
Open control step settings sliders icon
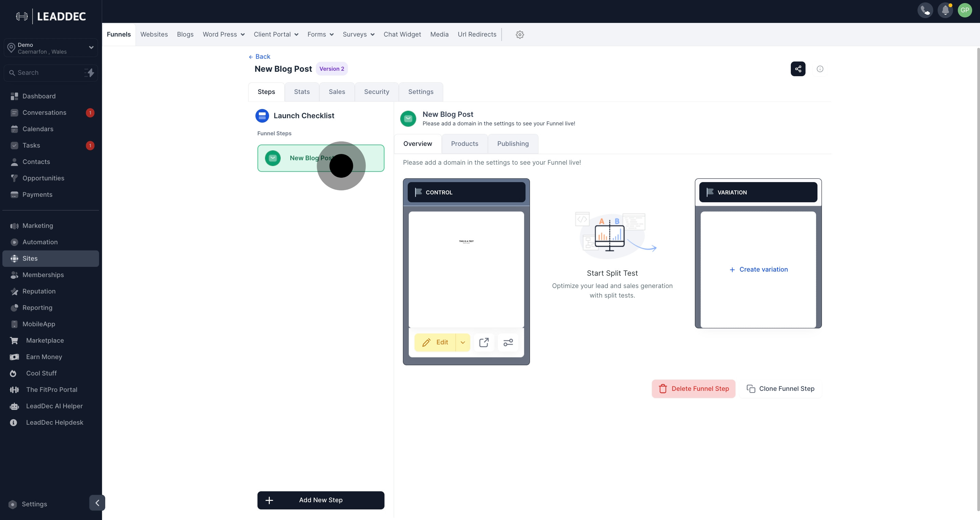(508, 342)
